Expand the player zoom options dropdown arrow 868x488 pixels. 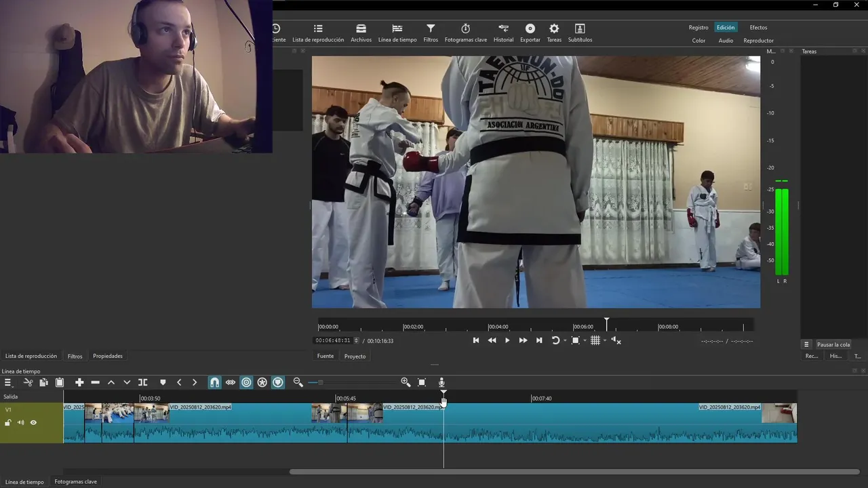coord(585,341)
